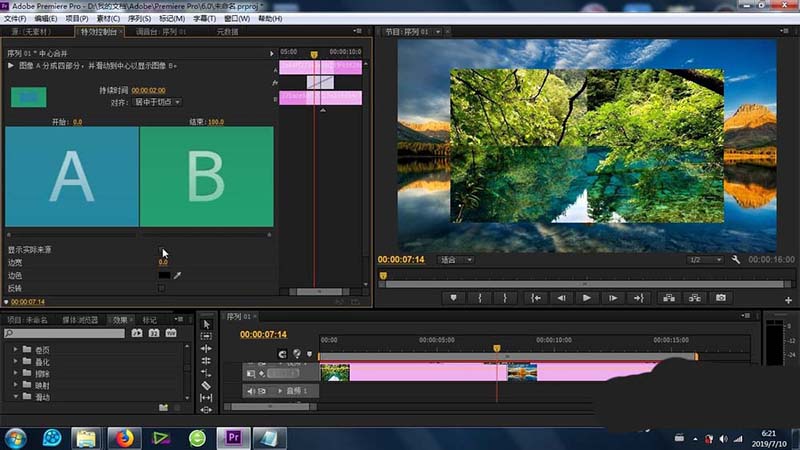Expand the 卷页 effects folder
Image resolution: width=800 pixels, height=450 pixels.
[x=15, y=349]
